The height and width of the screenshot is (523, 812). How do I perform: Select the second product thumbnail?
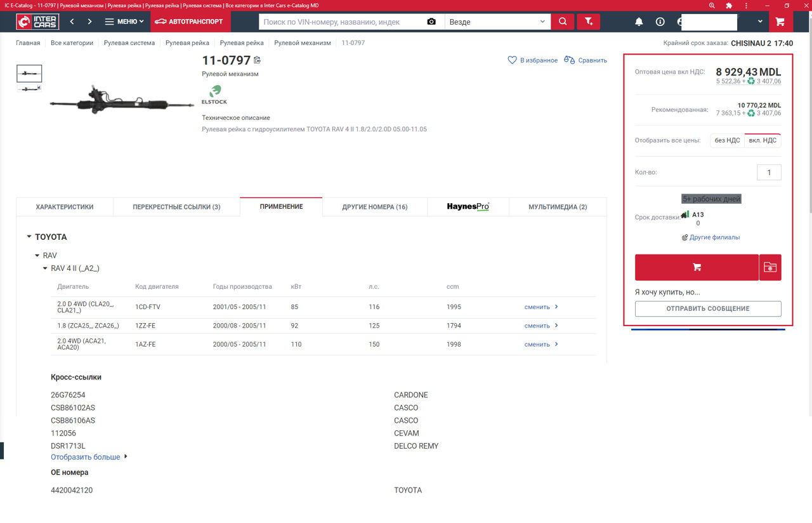[29, 89]
